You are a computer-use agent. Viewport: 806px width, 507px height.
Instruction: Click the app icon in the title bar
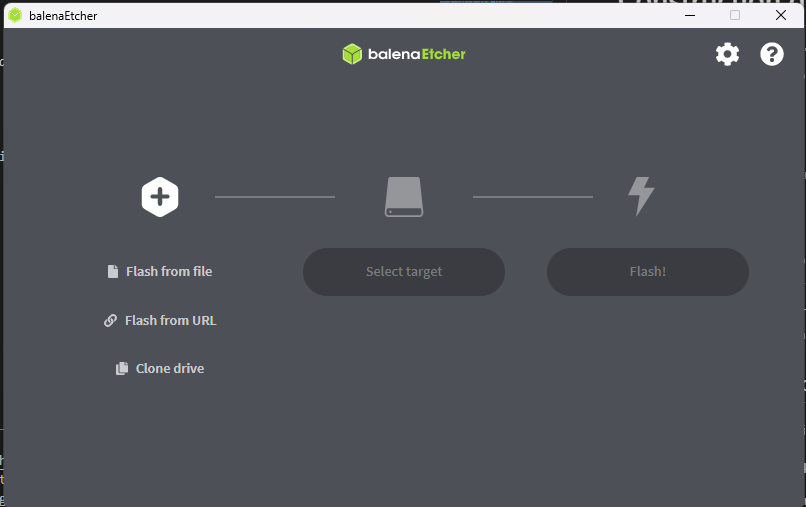pyautogui.click(x=15, y=15)
